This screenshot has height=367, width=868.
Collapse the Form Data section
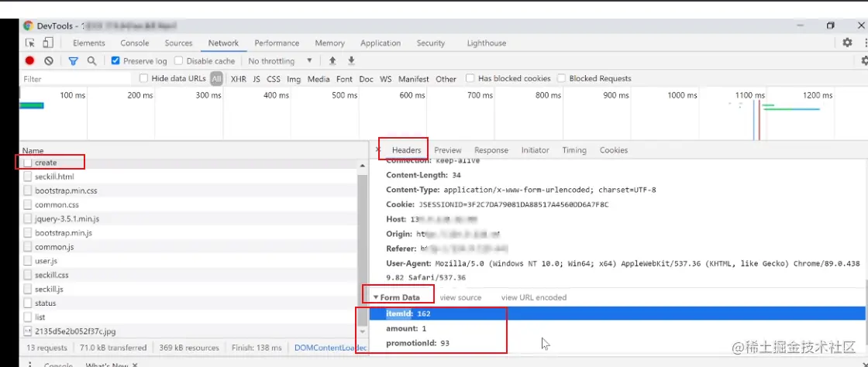point(376,297)
